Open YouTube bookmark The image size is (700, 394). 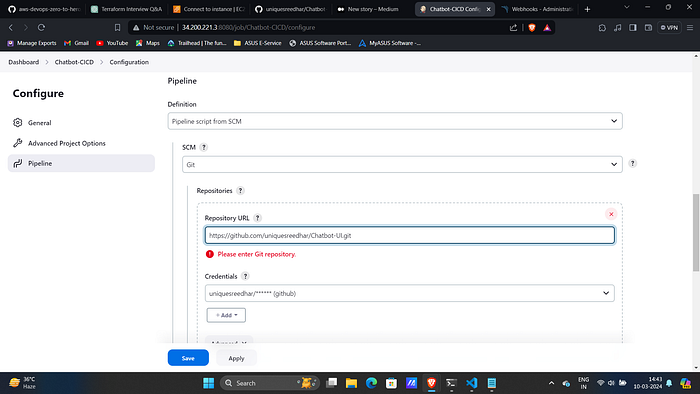(112, 43)
